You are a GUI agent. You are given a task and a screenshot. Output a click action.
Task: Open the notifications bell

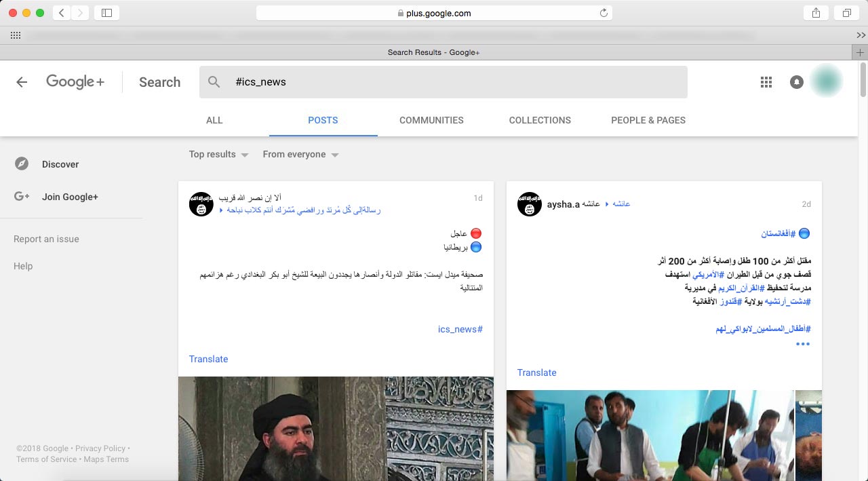tap(797, 82)
